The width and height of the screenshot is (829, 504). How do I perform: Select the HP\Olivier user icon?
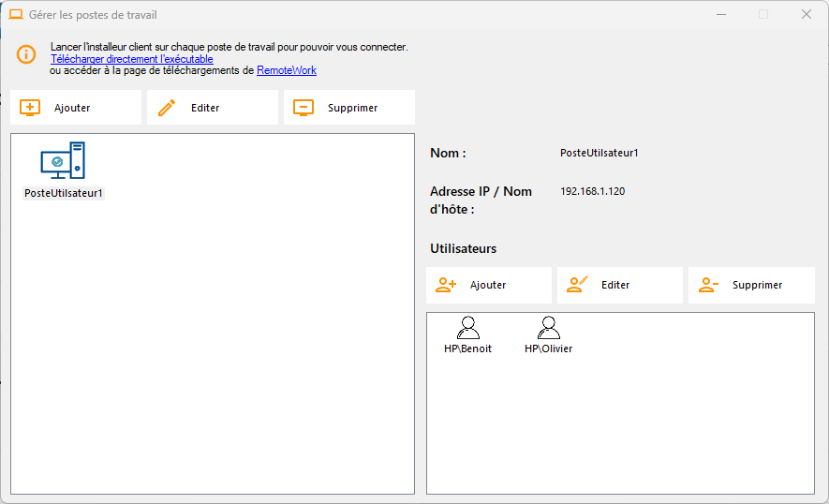[x=549, y=328]
